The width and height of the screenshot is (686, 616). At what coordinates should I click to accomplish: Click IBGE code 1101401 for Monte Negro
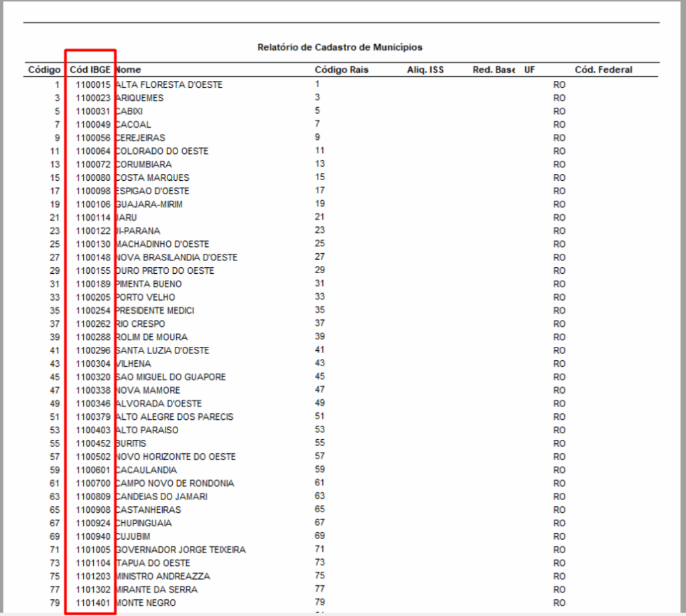(93, 603)
